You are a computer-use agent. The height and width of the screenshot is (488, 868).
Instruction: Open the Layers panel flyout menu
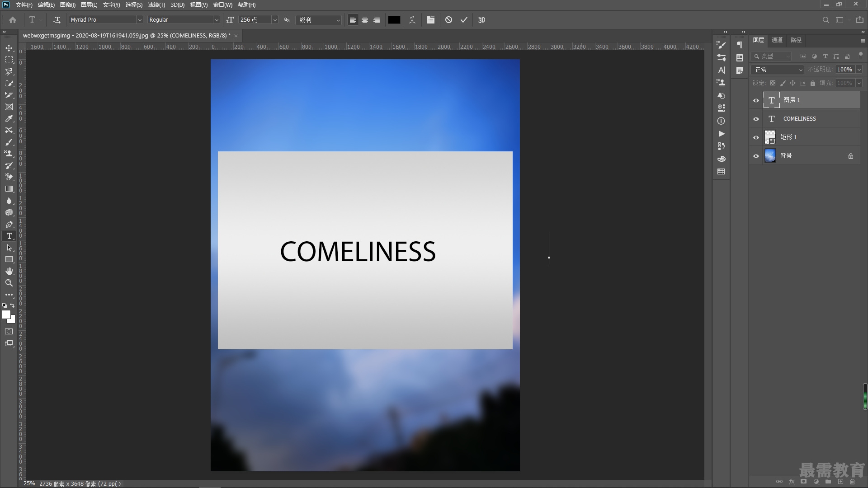[863, 41]
